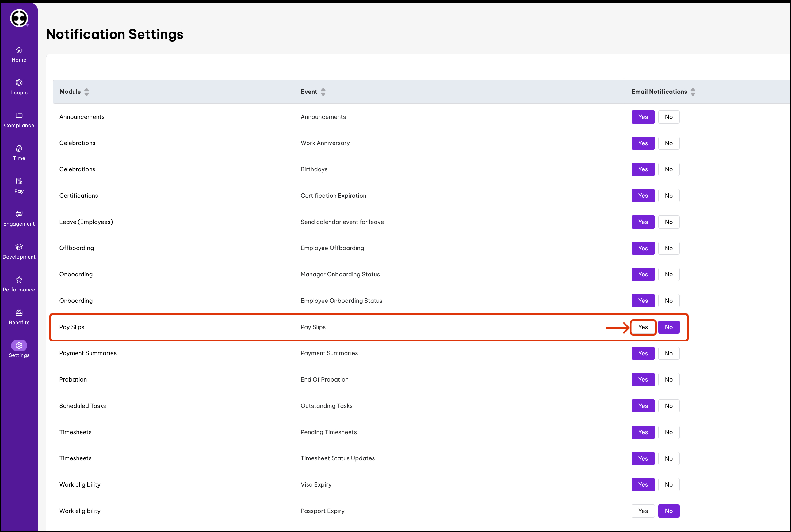Click No for Visa Expiry notifications
The height and width of the screenshot is (532, 791).
668,485
